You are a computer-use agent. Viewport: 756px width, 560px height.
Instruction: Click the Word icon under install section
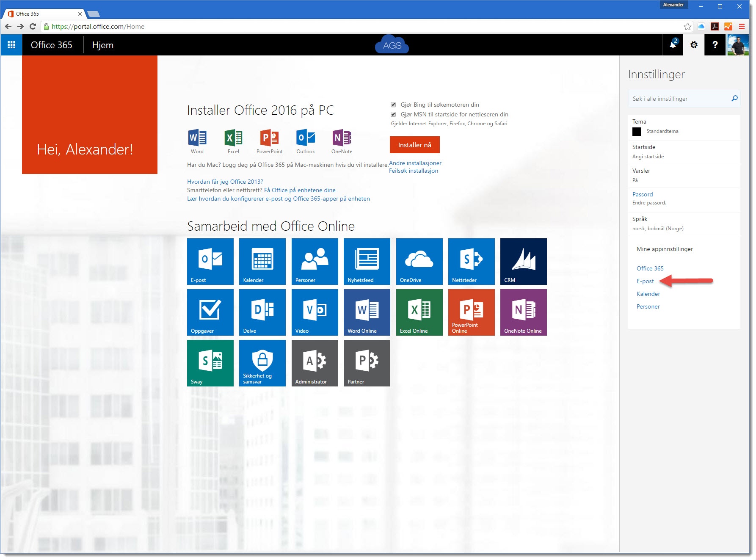tap(197, 138)
